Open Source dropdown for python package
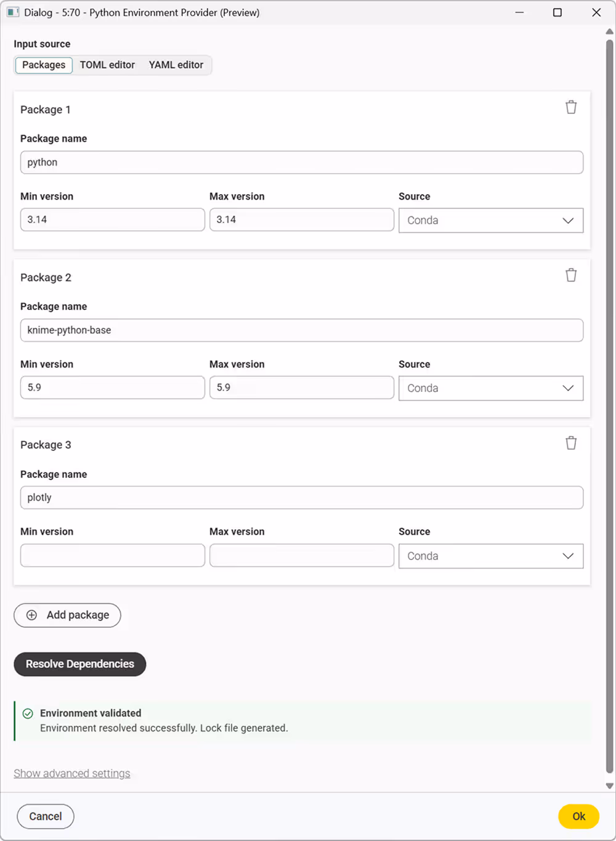This screenshot has width=616, height=841. click(491, 221)
